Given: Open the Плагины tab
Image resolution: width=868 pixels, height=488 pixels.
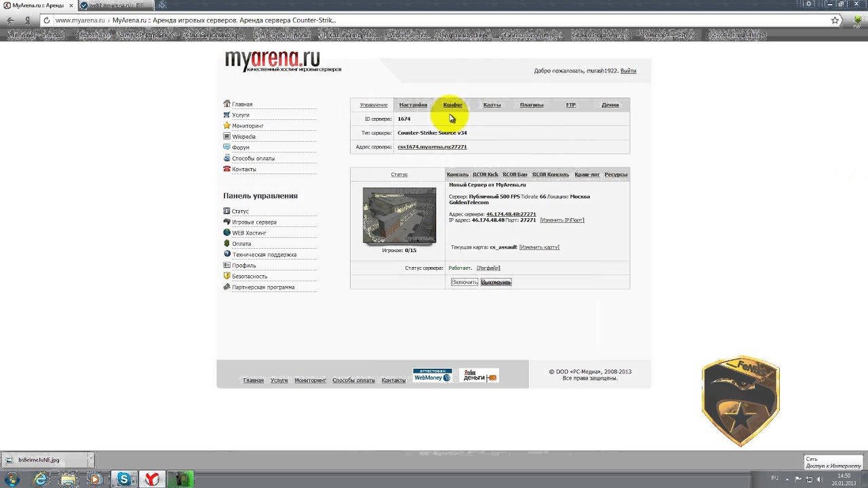Looking at the screenshot, I should (532, 105).
